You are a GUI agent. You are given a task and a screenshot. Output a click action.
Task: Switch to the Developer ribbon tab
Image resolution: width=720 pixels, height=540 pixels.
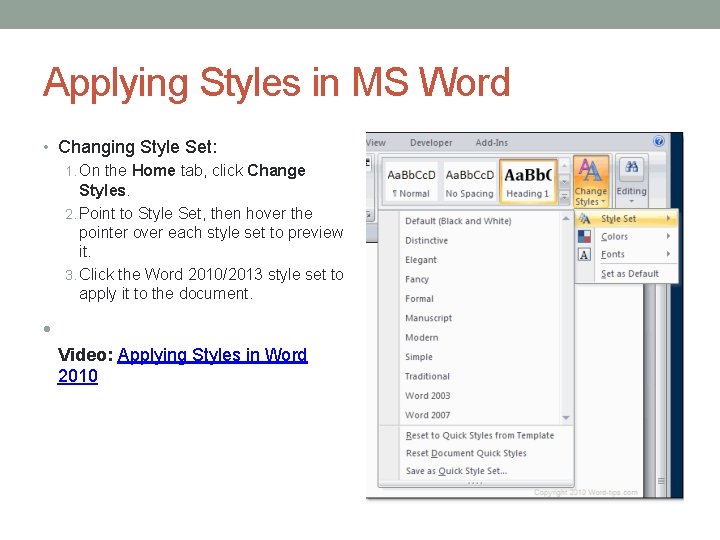(x=431, y=143)
